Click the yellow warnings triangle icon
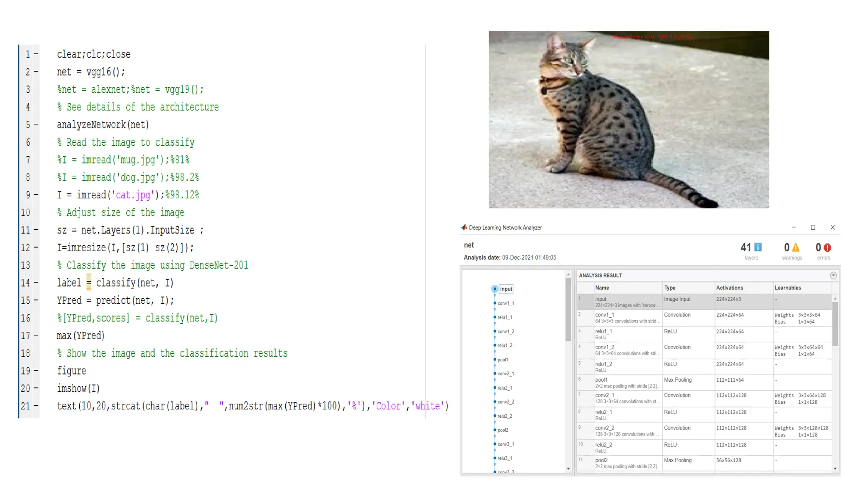This screenshot has height=488, width=868. click(796, 247)
